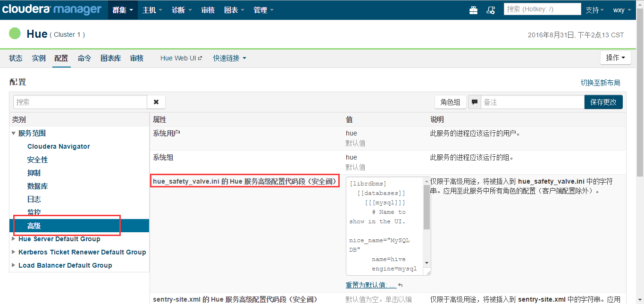Click the 值 column header
This screenshot has height=304, width=644.
[x=349, y=119]
